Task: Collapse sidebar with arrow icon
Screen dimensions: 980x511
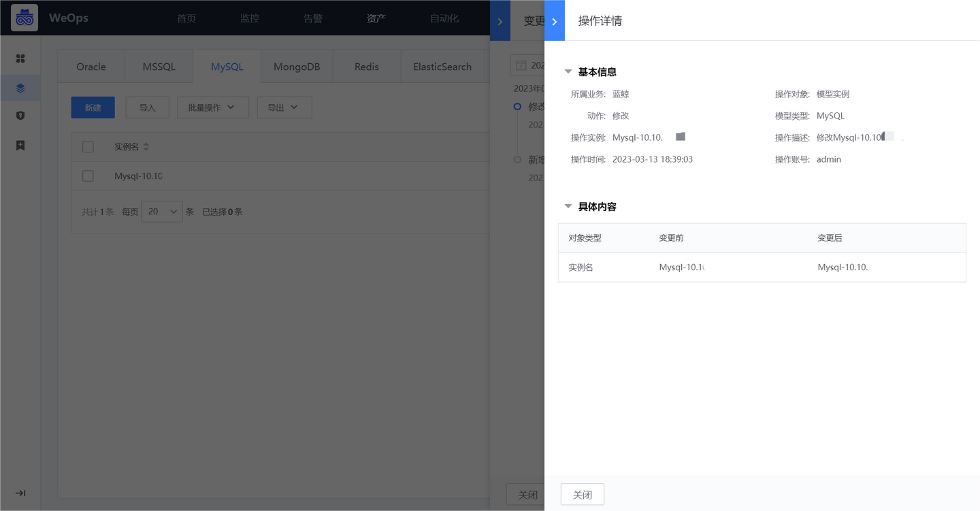Action: click(x=20, y=493)
